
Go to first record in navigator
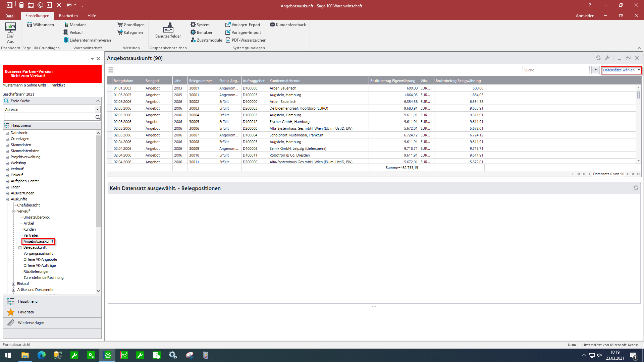point(578,174)
